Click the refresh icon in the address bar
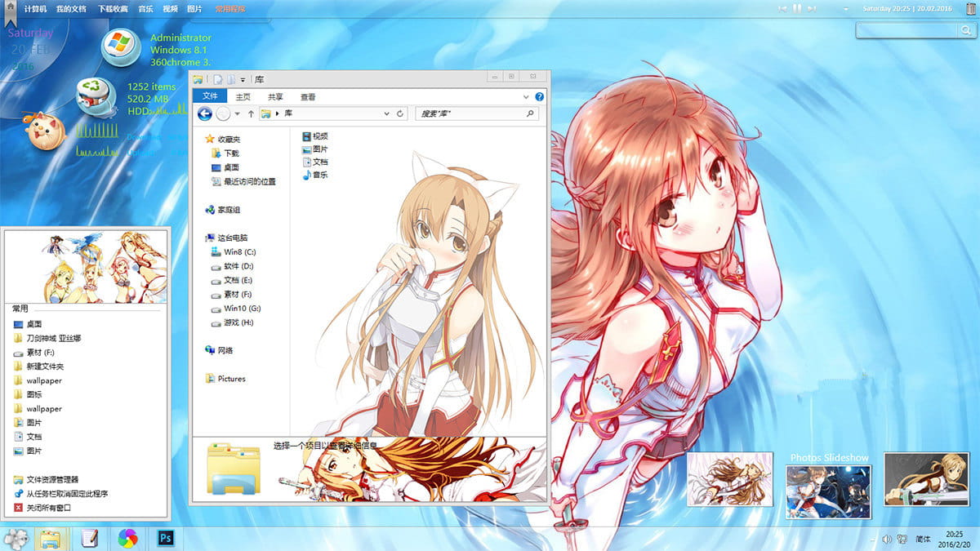This screenshot has width=980, height=551. 401,113
